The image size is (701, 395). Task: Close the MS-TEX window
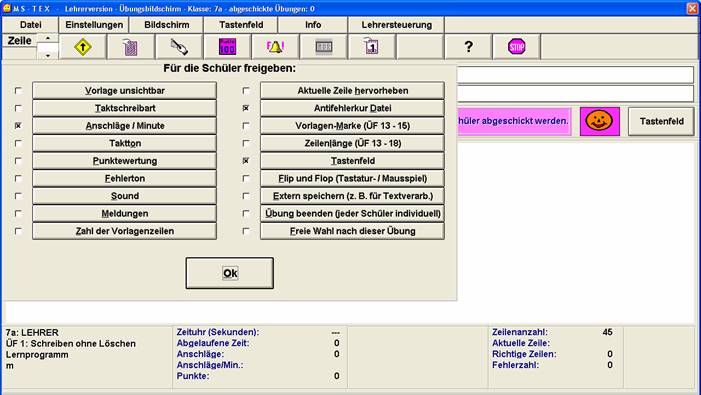[692, 8]
